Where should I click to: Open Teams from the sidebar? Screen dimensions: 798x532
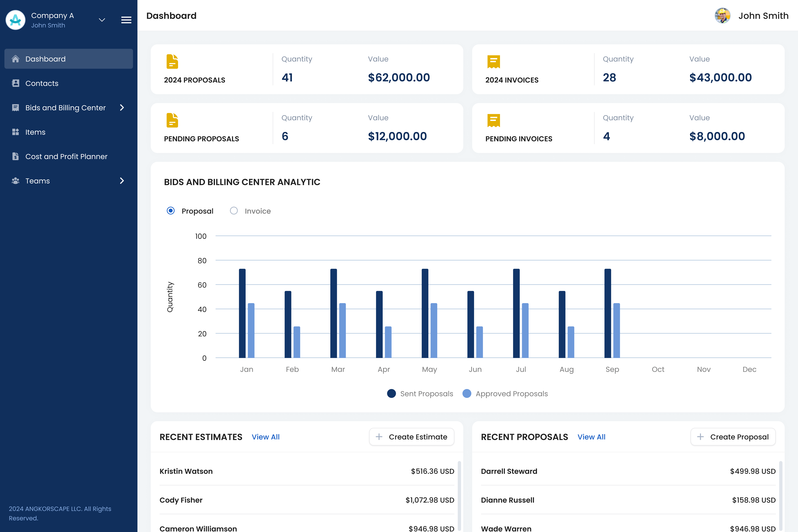(x=69, y=181)
